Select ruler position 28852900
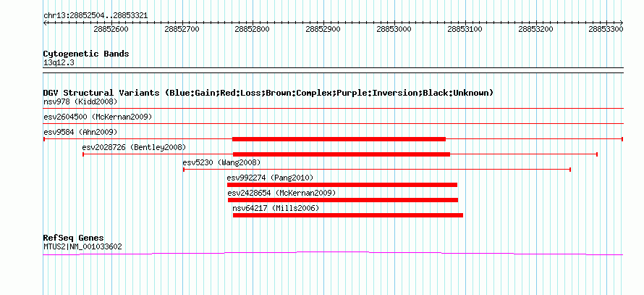The image size is (644, 295). tap(323, 29)
